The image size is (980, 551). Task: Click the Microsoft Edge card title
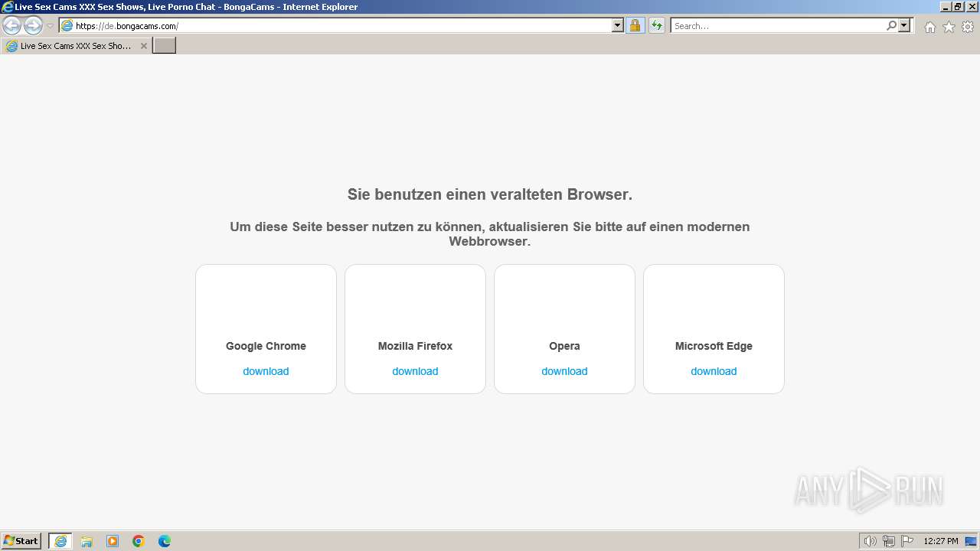point(714,346)
